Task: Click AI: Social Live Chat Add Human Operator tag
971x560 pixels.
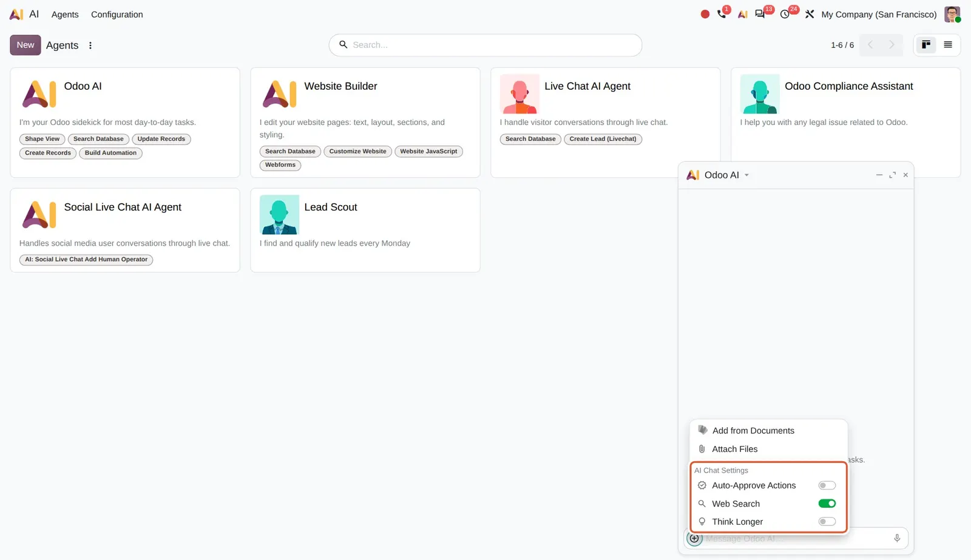Action: 86,260
